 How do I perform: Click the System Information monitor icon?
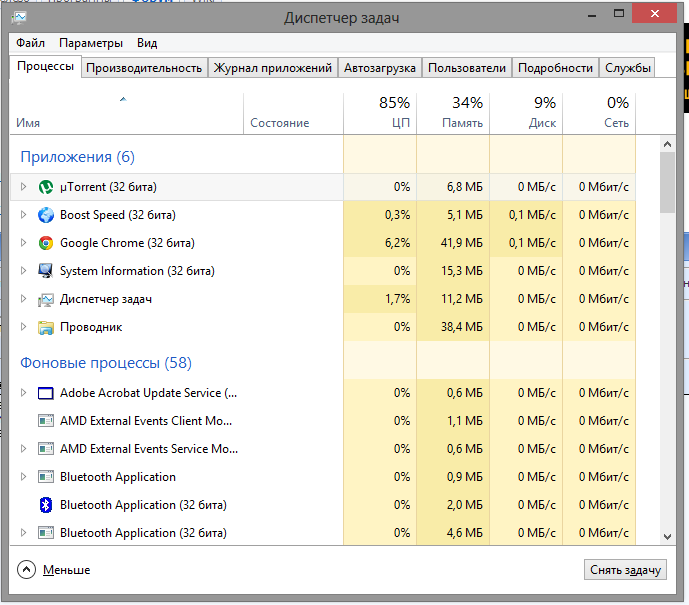[45, 271]
